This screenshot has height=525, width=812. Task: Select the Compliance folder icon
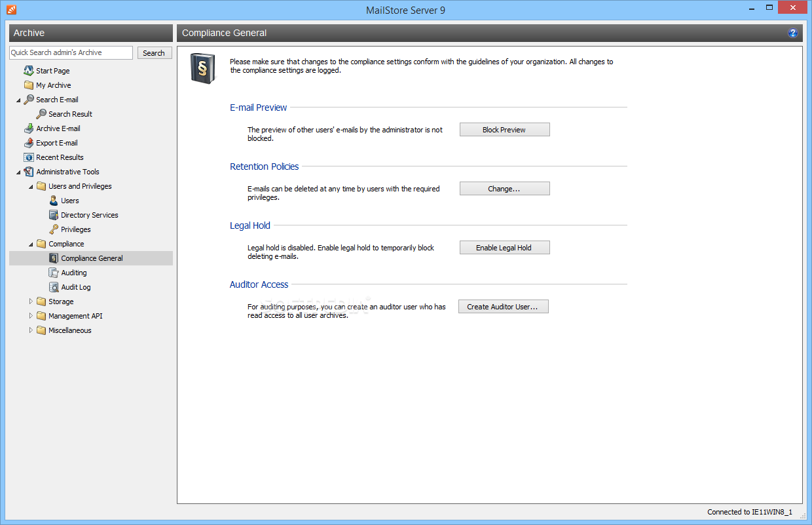[x=41, y=244]
